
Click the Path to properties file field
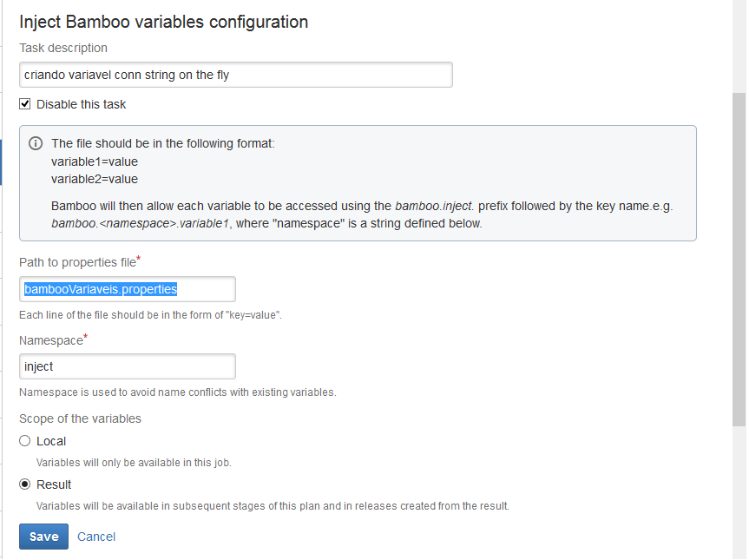tap(127, 289)
